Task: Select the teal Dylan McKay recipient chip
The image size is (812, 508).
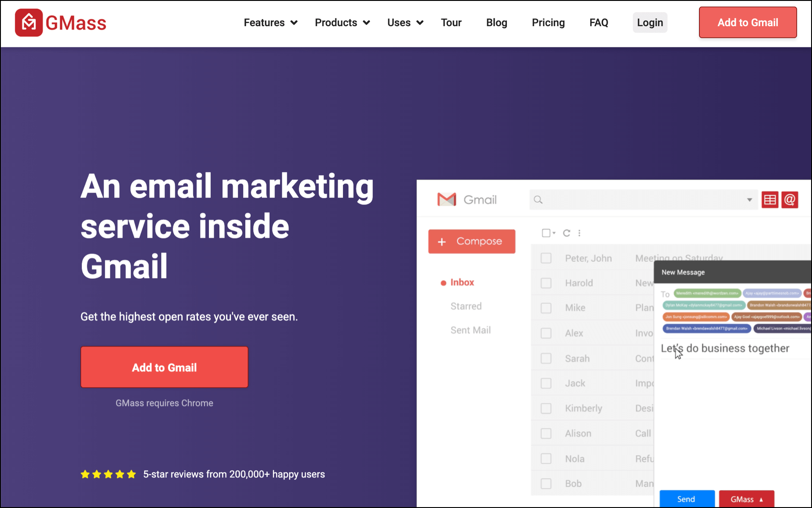Action: 703,305
